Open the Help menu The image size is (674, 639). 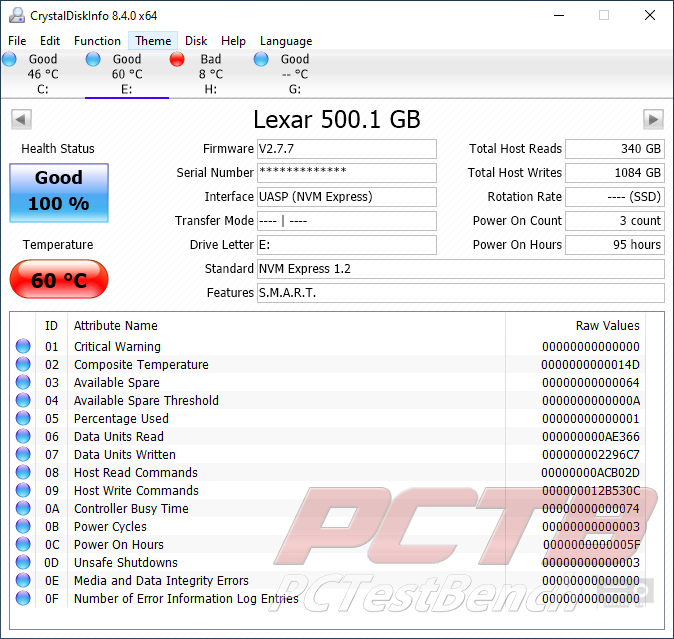(x=233, y=41)
